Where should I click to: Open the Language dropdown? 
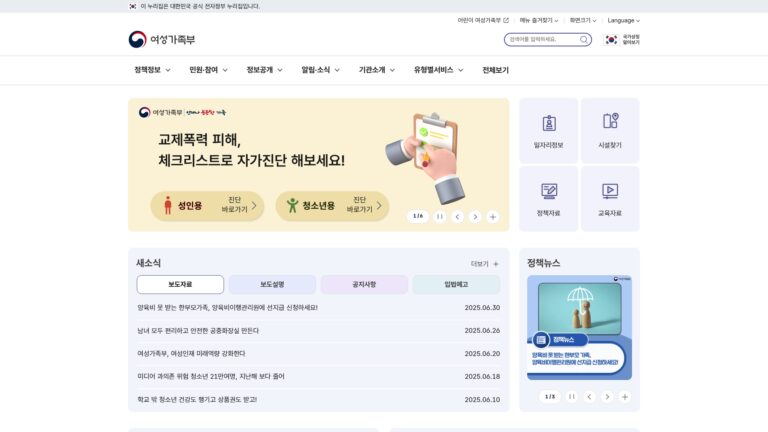point(624,21)
